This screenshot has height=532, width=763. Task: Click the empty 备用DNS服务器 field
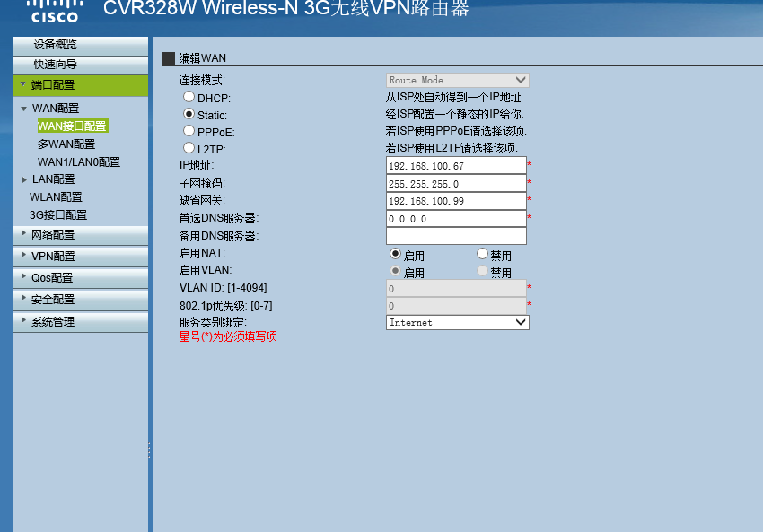(x=456, y=236)
